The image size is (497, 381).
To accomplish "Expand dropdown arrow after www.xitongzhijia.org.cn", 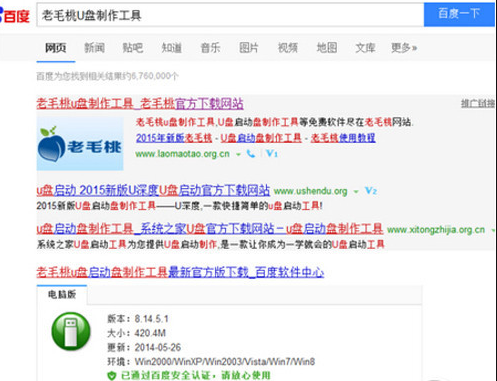I will (494, 230).
